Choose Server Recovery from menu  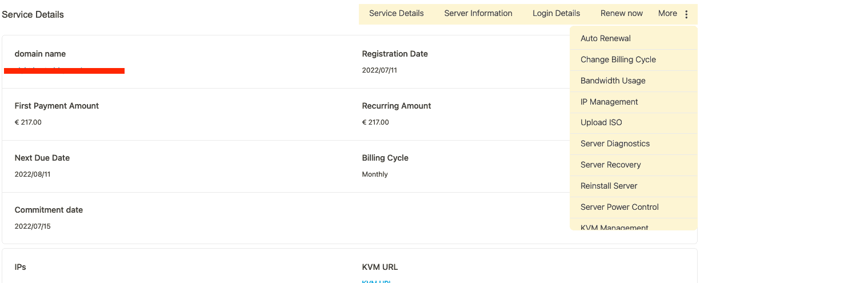[x=610, y=165]
